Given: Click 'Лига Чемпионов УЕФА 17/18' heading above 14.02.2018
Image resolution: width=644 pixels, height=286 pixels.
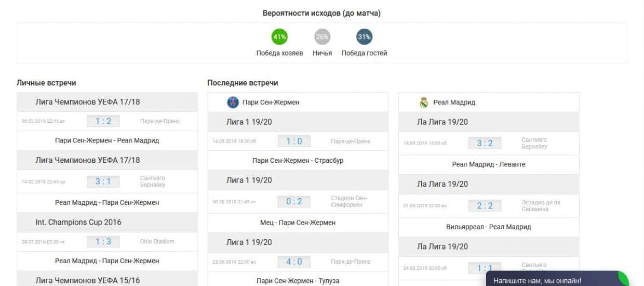Looking at the screenshot, I should pos(88,160).
